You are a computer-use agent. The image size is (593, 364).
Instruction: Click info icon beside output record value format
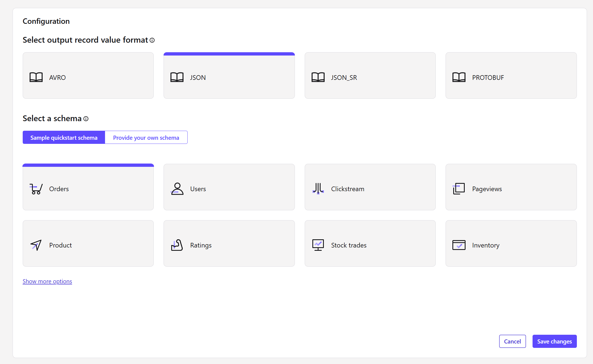tap(152, 40)
